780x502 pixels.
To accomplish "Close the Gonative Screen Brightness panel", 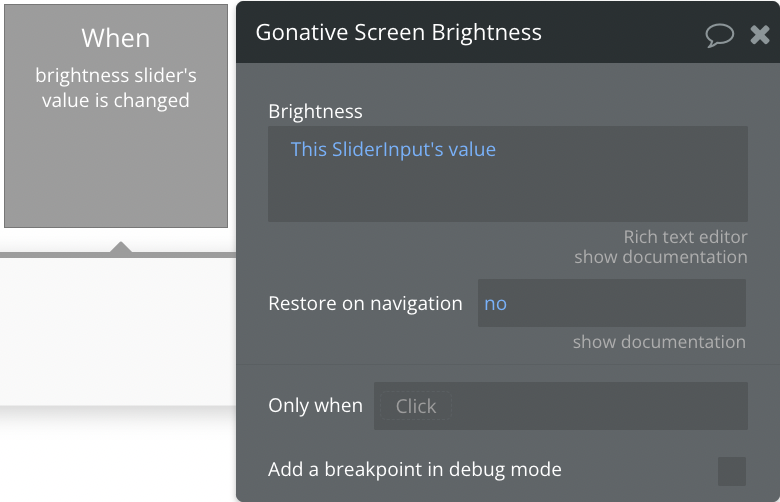I will tap(760, 35).
